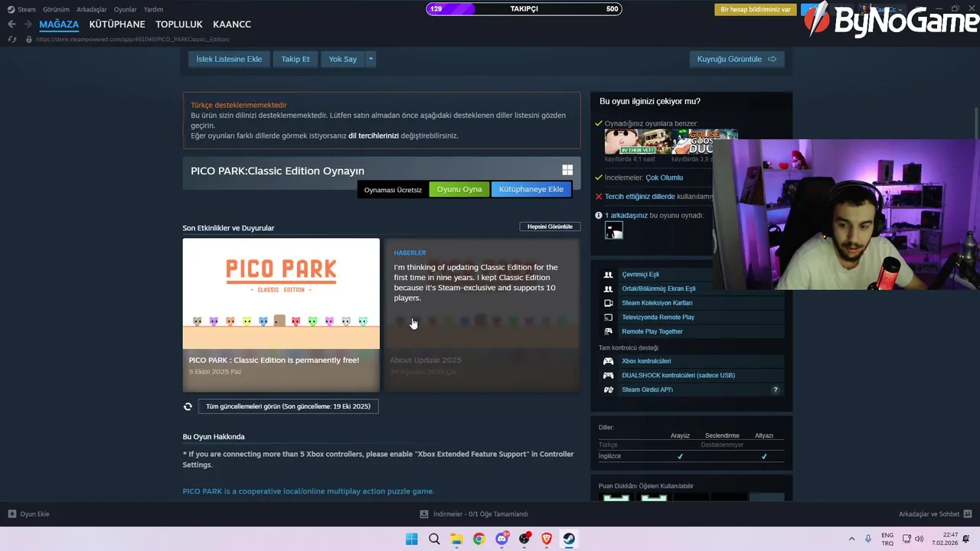The height and width of the screenshot is (551, 980).
Task: Show hidden system tray icons
Action: pyautogui.click(x=851, y=539)
